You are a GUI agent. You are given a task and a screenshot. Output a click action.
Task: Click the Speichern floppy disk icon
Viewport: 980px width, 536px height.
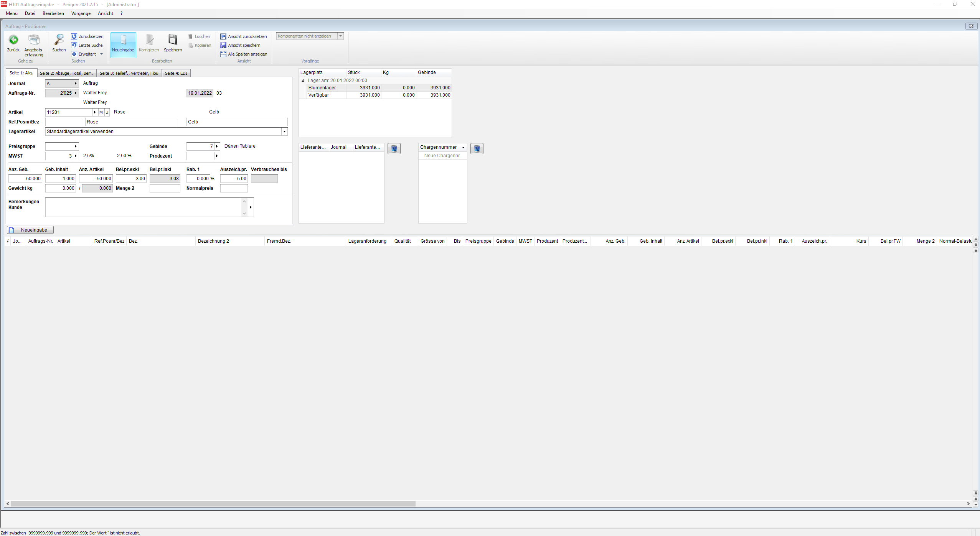click(x=173, y=40)
